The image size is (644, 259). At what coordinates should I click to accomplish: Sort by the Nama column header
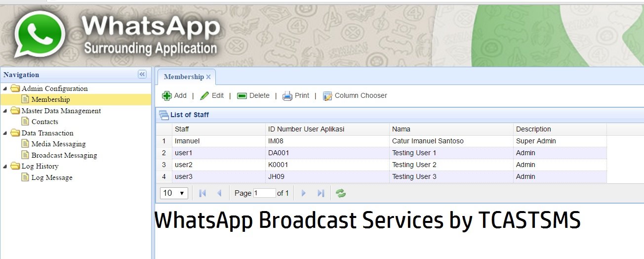[451, 129]
